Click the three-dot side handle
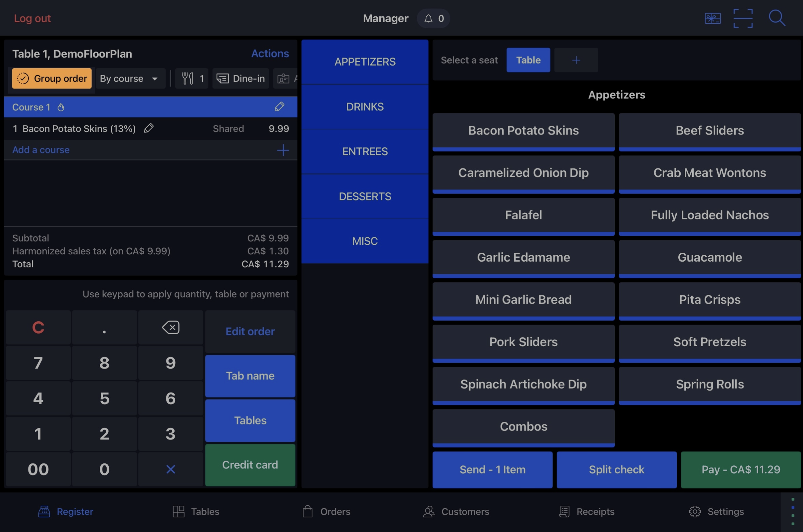803x532 pixels. point(792,511)
